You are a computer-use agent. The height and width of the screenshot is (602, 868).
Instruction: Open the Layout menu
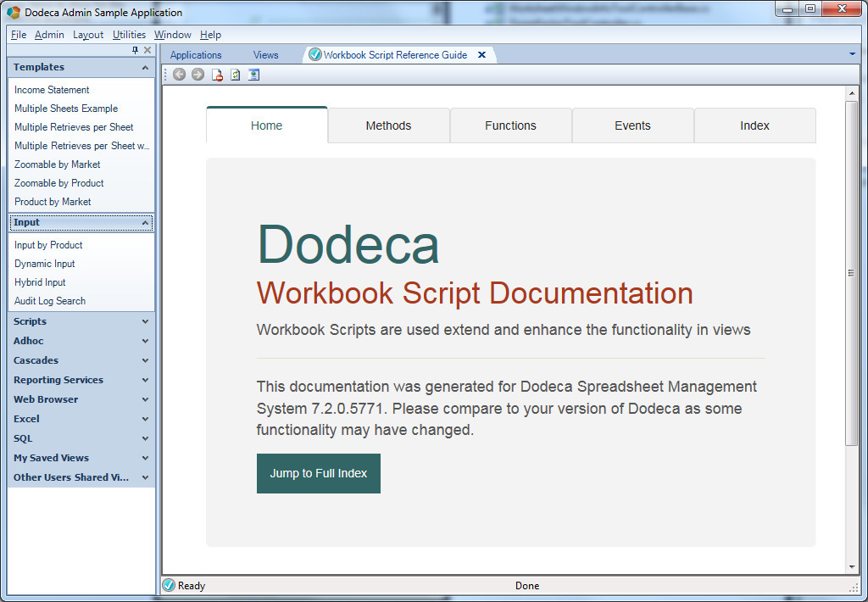[x=88, y=34]
